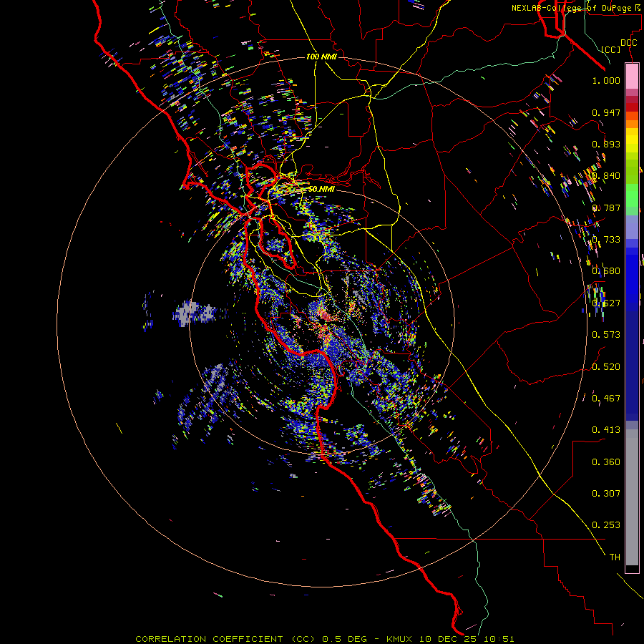Viewport: 644px width, 644px height.
Task: Click the "0.5 DEG" elevation text
Action: 345,639
